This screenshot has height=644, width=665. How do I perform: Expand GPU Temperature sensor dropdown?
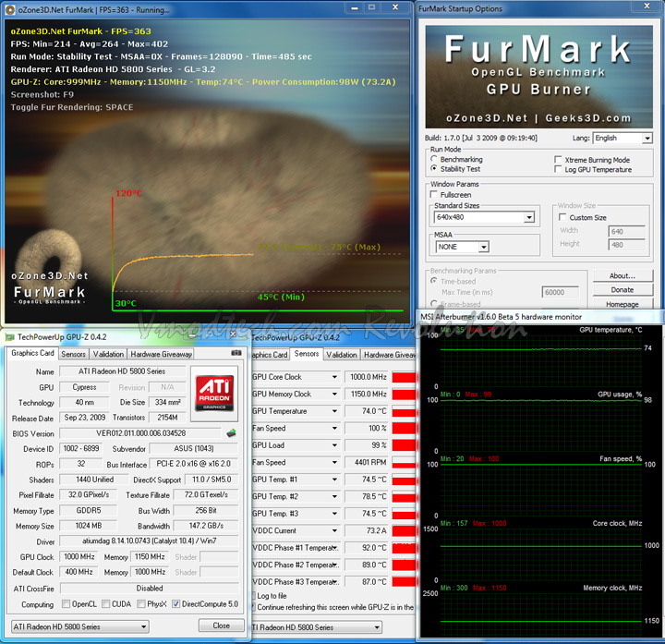click(334, 411)
